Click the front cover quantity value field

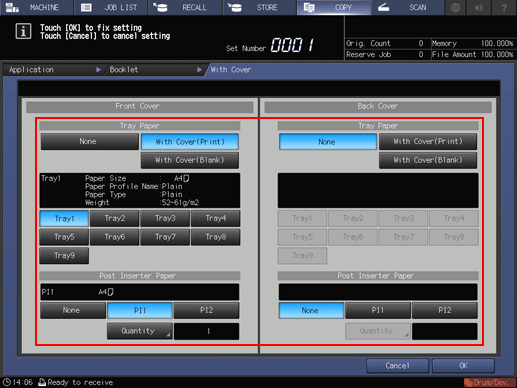(207, 331)
